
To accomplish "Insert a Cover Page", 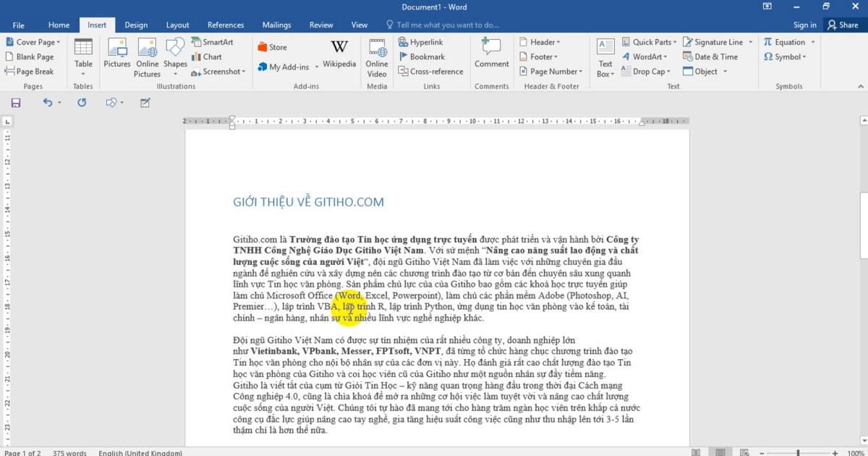I will pyautogui.click(x=33, y=41).
